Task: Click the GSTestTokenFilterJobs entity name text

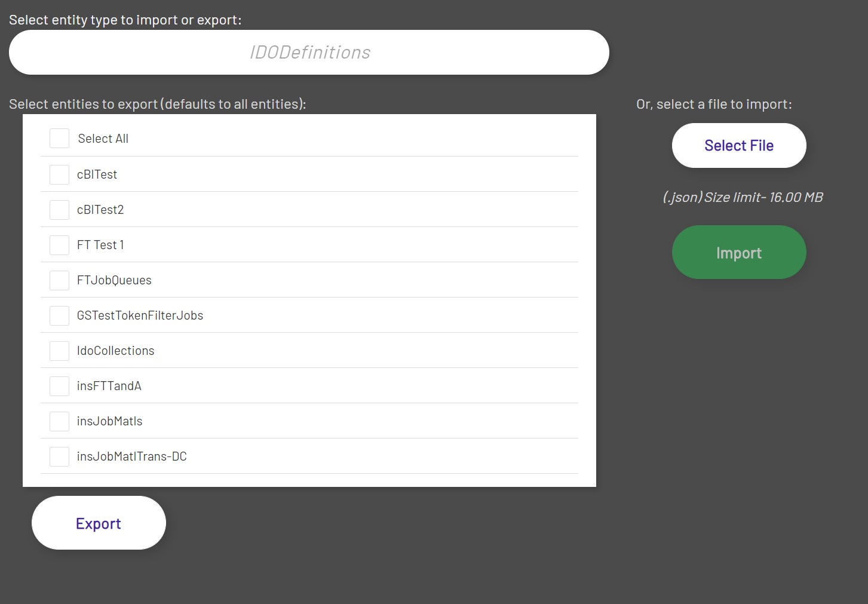Action: pos(140,315)
